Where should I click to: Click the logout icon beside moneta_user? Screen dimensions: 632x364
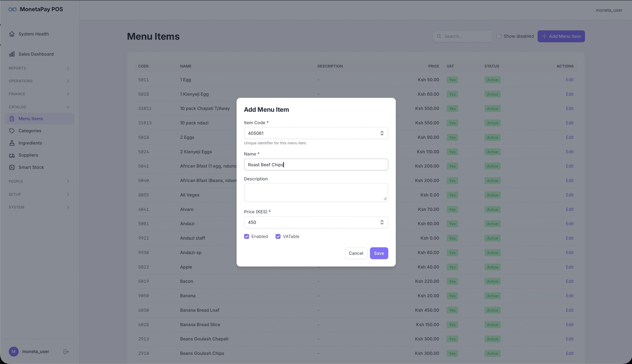pyautogui.click(x=66, y=352)
